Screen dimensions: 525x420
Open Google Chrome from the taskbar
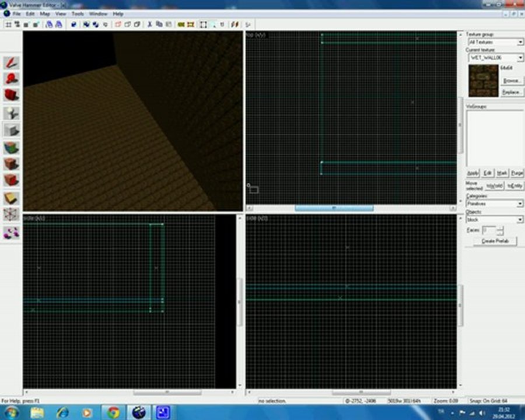pos(113,412)
